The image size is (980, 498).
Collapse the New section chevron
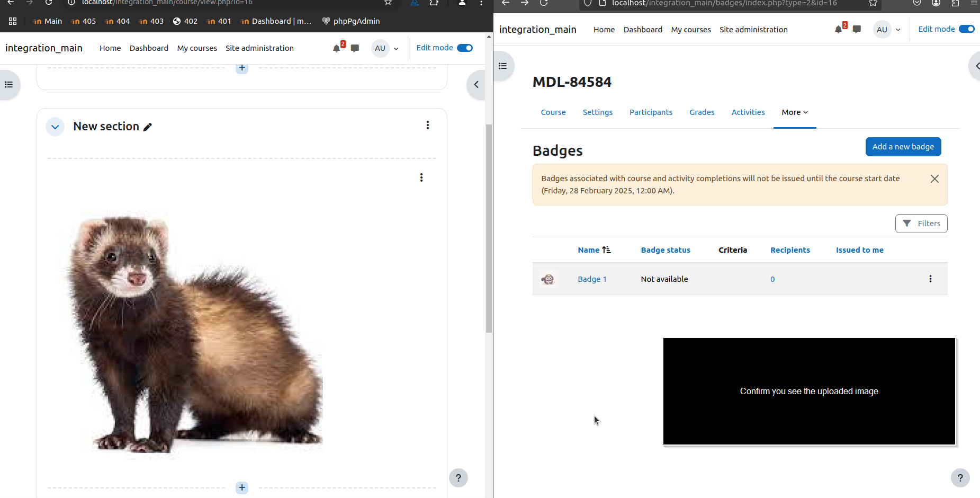click(55, 127)
